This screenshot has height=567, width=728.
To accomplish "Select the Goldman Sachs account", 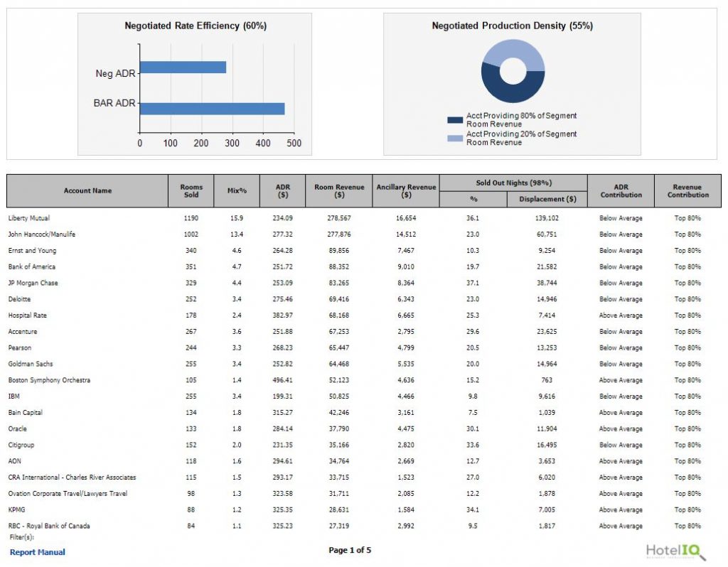I will [30, 364].
